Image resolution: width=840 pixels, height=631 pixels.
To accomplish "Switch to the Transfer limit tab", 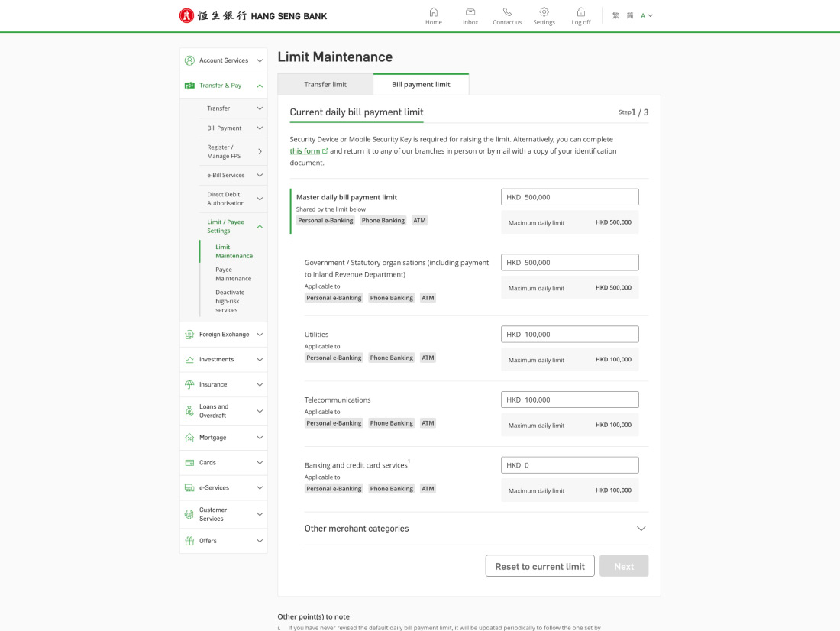I will [x=325, y=85].
